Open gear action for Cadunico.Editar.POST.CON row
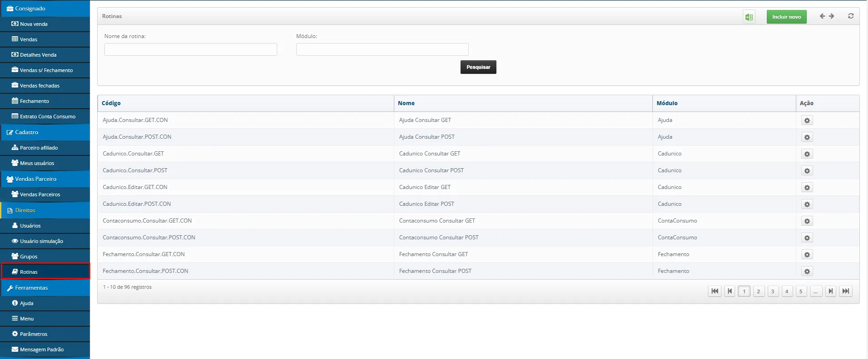 (807, 204)
